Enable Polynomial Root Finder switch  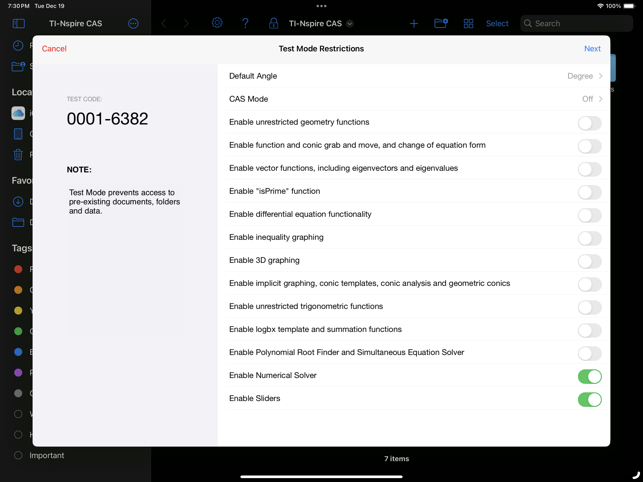pyautogui.click(x=590, y=353)
